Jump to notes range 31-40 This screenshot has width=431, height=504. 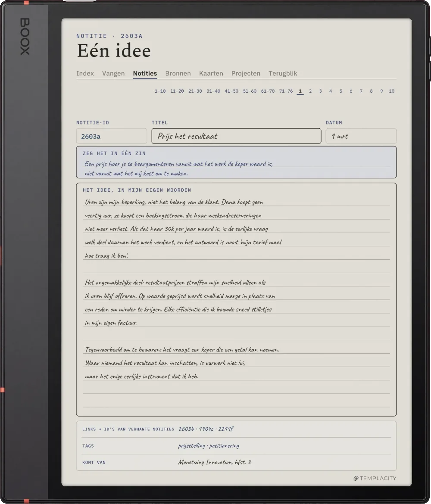pos(213,91)
